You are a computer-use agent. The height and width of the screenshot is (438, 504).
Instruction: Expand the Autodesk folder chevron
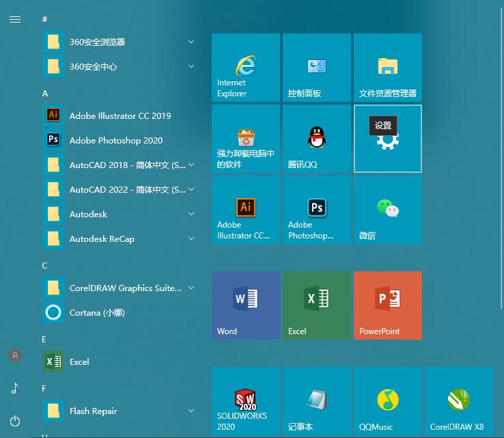(x=191, y=214)
